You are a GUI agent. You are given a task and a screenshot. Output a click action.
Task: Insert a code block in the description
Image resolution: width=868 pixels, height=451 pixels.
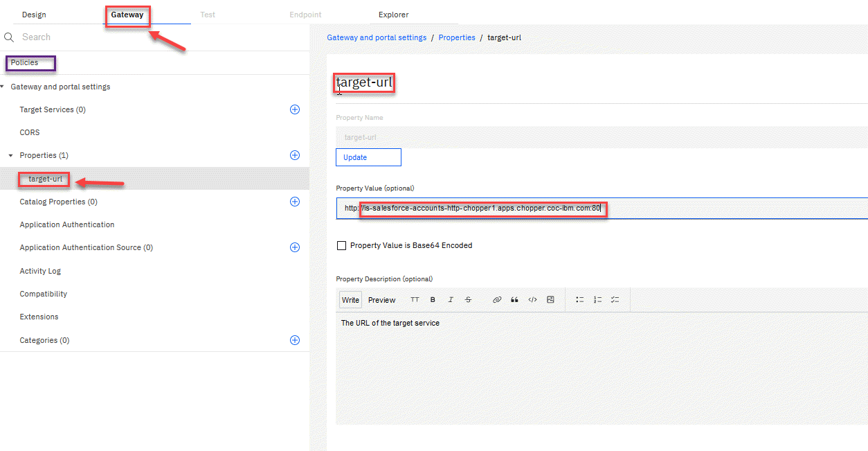click(x=532, y=299)
